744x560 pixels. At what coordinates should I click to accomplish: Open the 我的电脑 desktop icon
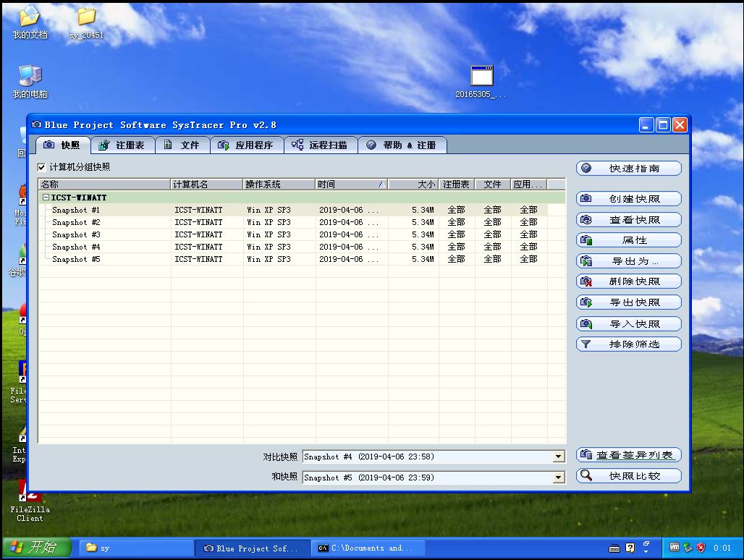pyautogui.click(x=30, y=82)
